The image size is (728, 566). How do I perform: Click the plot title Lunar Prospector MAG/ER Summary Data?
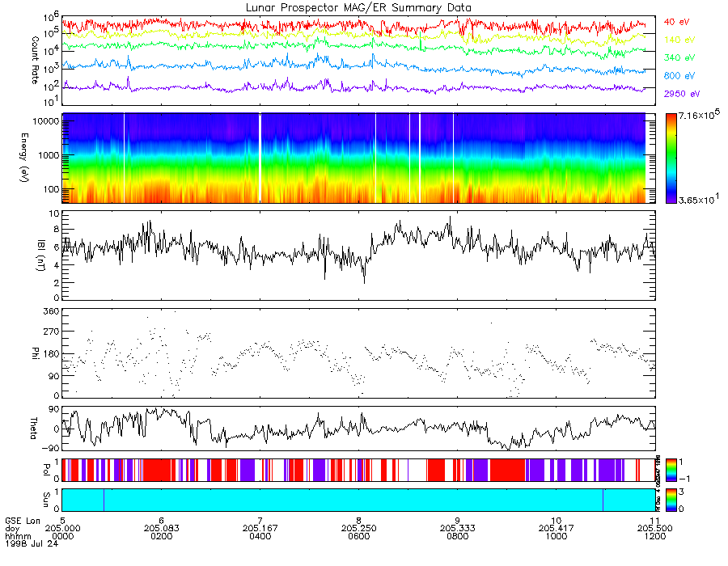[358, 8]
